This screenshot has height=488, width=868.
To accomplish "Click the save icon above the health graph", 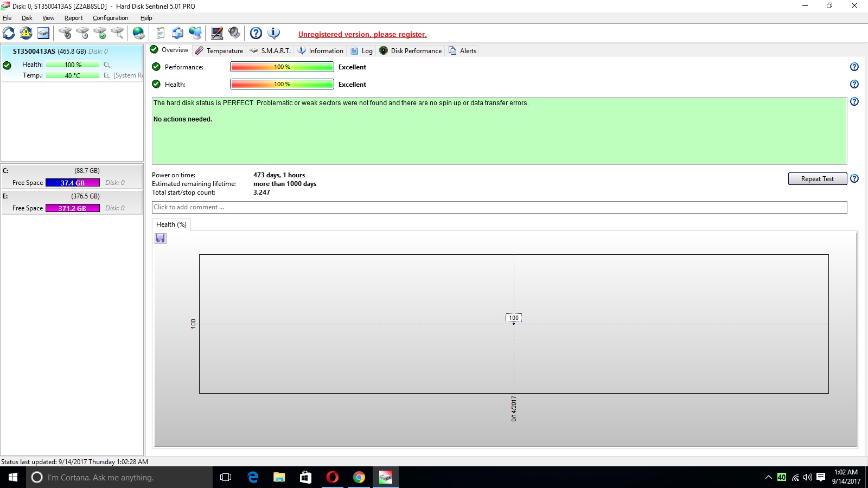I will click(161, 239).
